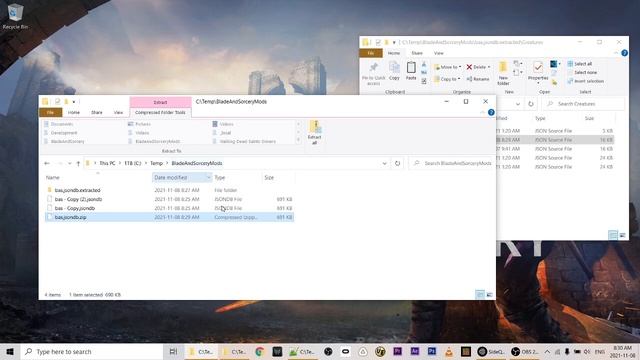
Task: Open the recent locations dropdown arrow
Action: [x=70, y=163]
